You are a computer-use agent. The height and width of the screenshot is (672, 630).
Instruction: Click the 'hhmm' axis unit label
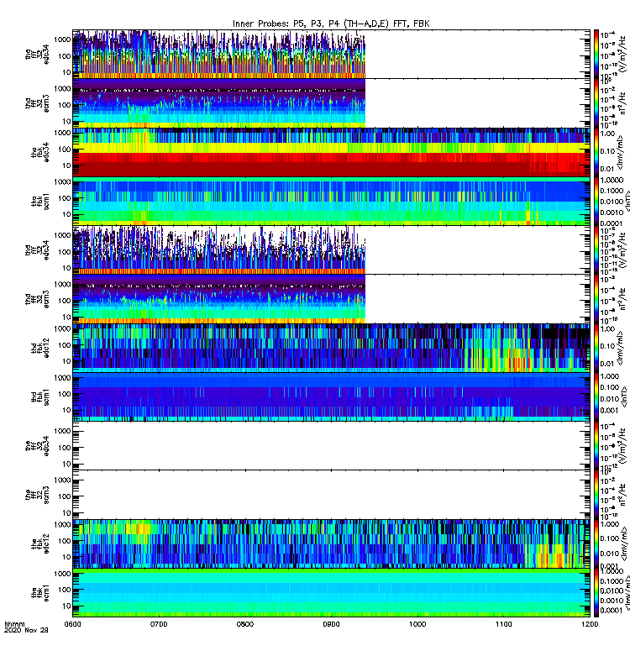(x=14, y=624)
